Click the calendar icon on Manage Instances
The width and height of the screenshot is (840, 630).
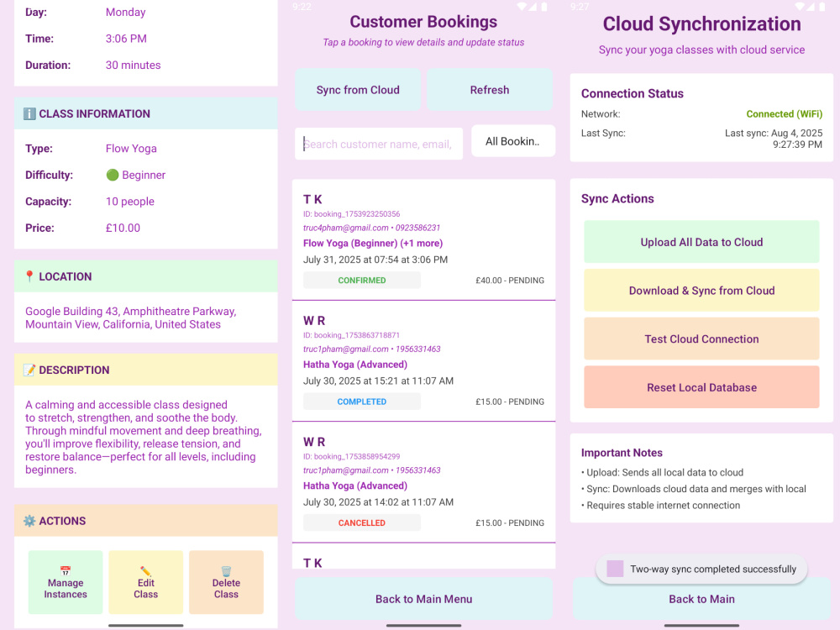point(66,570)
